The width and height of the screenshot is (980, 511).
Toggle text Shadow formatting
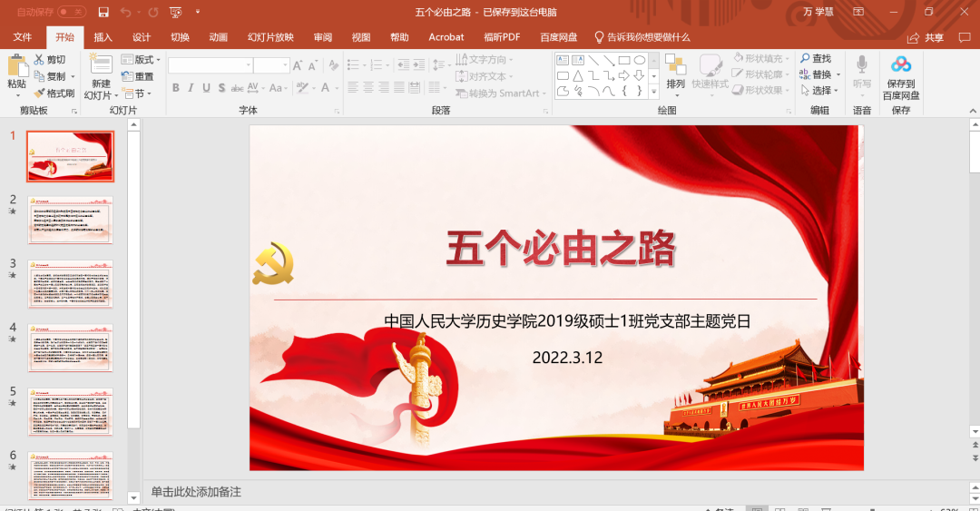click(222, 87)
